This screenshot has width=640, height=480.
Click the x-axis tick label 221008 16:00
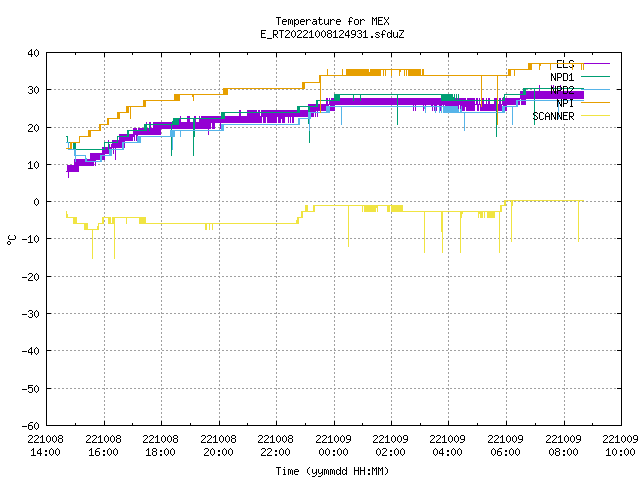(x=103, y=446)
